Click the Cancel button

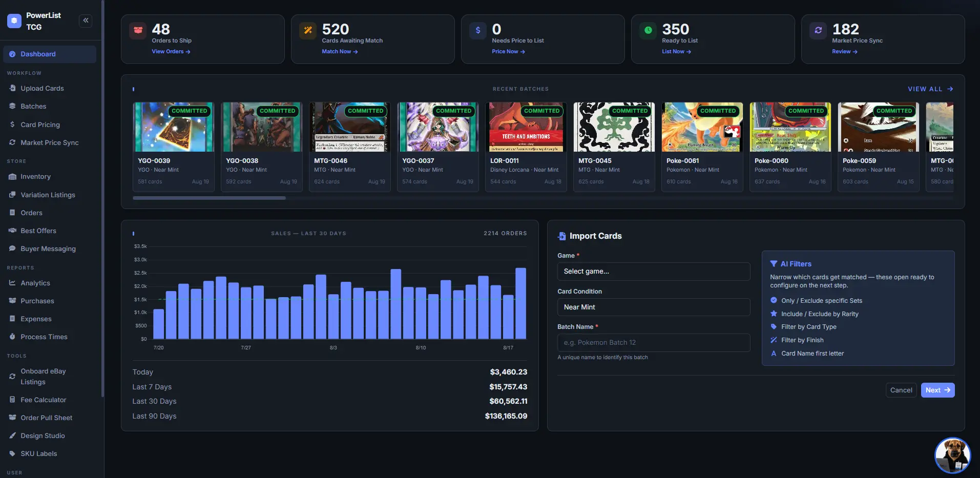coord(901,390)
